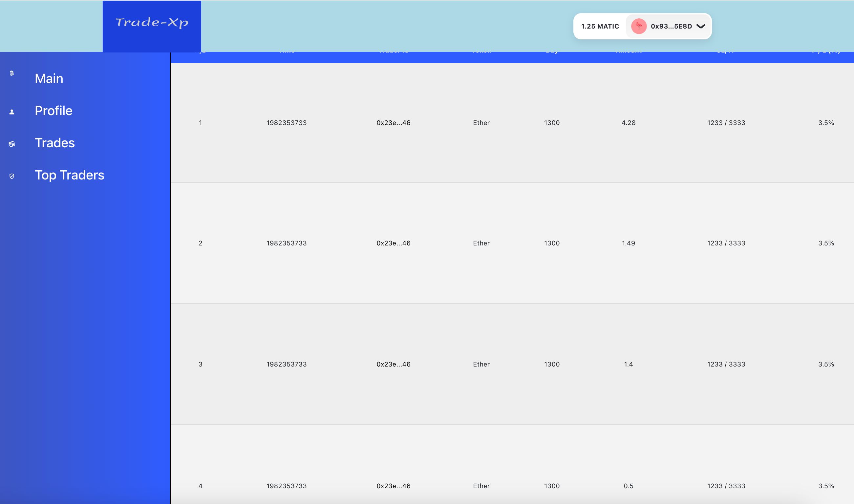Image resolution: width=854 pixels, height=504 pixels.
Task: Click timestamp 1982353733 in row 1
Action: [287, 123]
